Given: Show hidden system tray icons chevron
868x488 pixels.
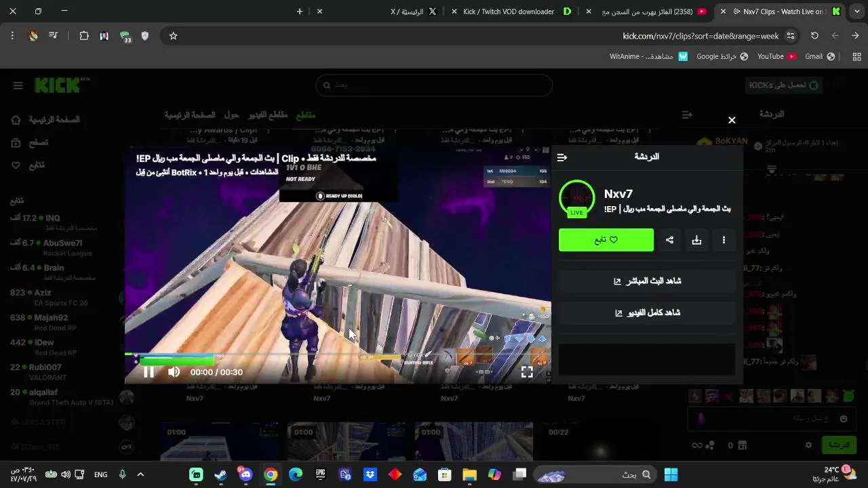Looking at the screenshot, I should pyautogui.click(x=140, y=474).
